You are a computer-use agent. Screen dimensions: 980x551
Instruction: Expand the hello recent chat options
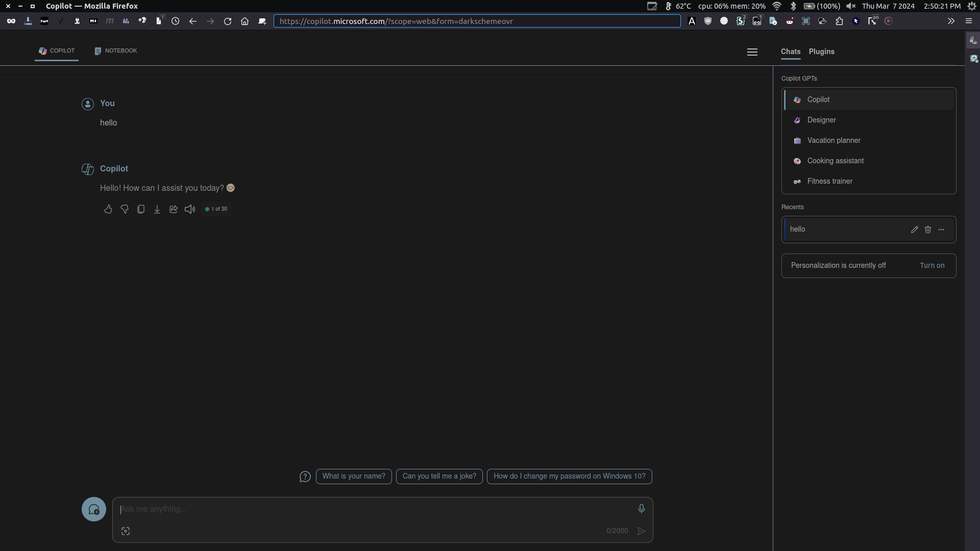click(x=941, y=229)
